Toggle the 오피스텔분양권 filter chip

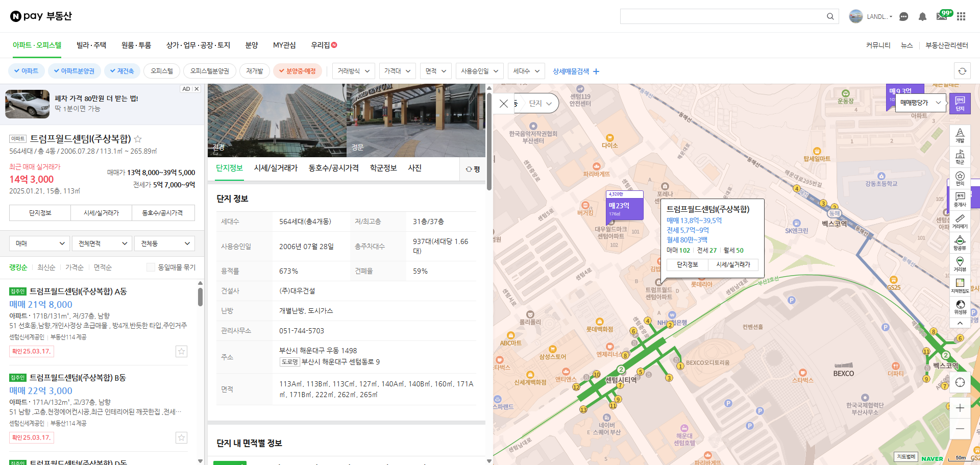tap(210, 71)
